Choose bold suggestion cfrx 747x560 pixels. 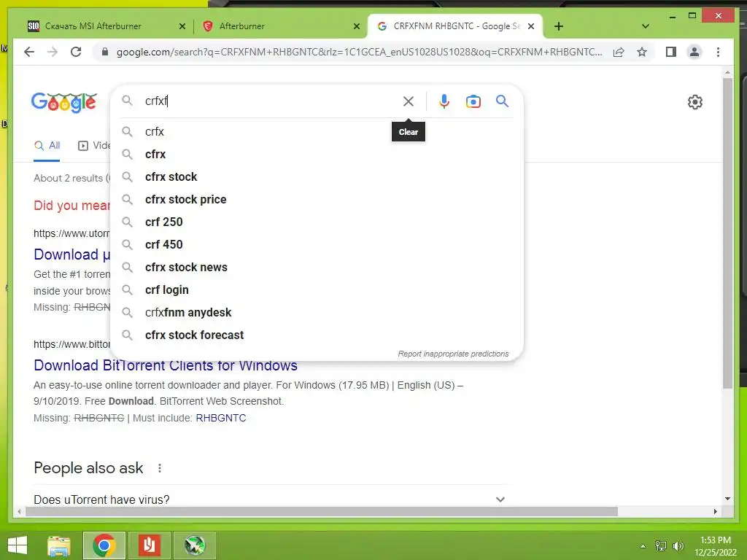[x=317, y=155]
